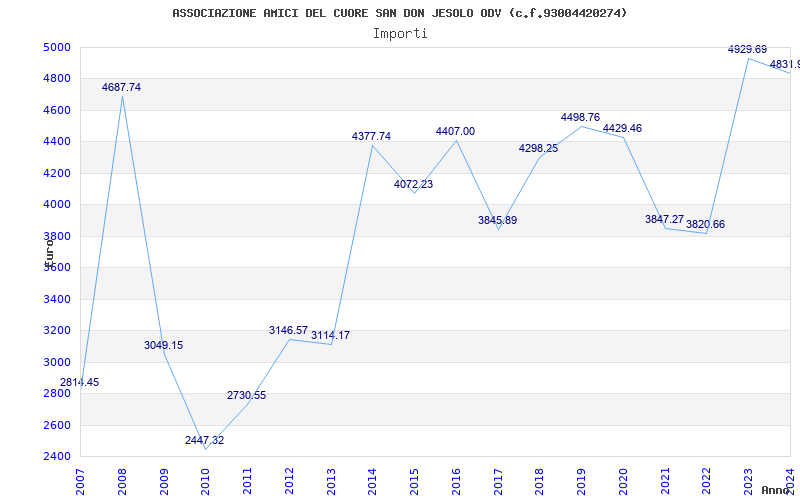Click the y-axis value 4000

(58, 205)
